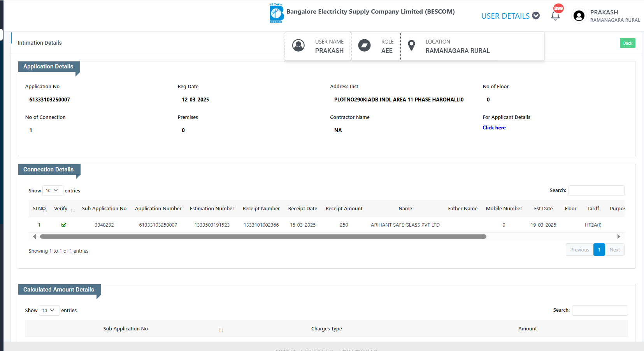Image resolution: width=644 pixels, height=351 pixels.
Task: Click the BESCOM logo icon
Action: click(277, 13)
